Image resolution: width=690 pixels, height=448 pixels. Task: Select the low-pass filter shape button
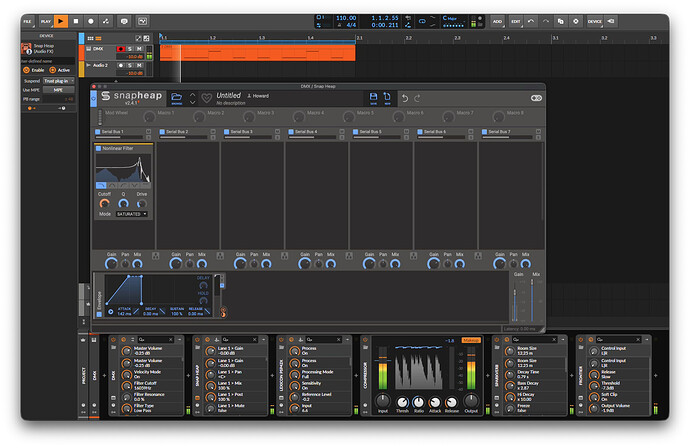pos(101,185)
